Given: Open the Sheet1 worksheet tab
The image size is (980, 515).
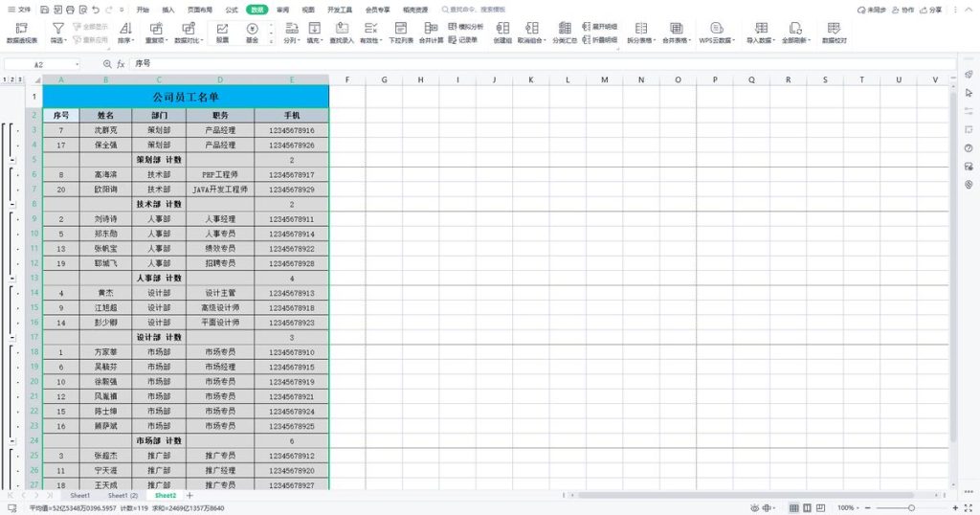Looking at the screenshot, I should coord(78,496).
